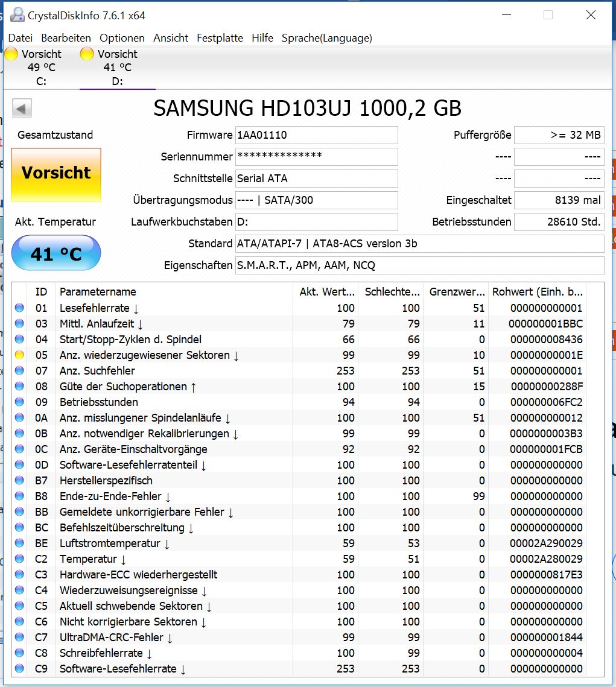
Task: Click status icon for Nicht korrigierbare Sektoren
Action: 19,621
